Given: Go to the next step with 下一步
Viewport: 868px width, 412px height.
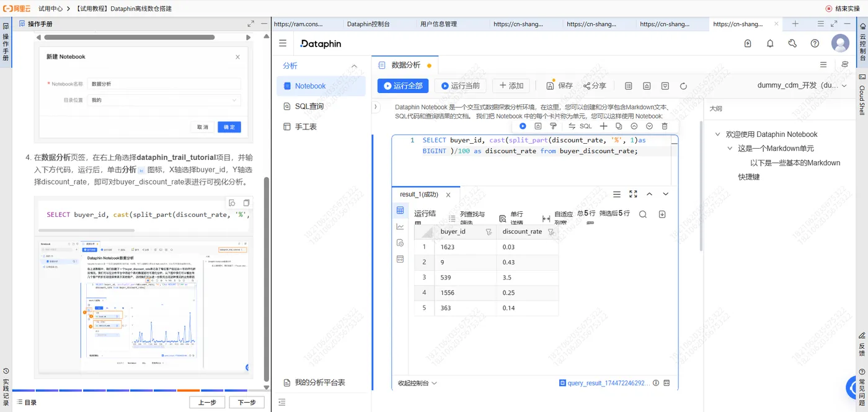Looking at the screenshot, I should 247,402.
